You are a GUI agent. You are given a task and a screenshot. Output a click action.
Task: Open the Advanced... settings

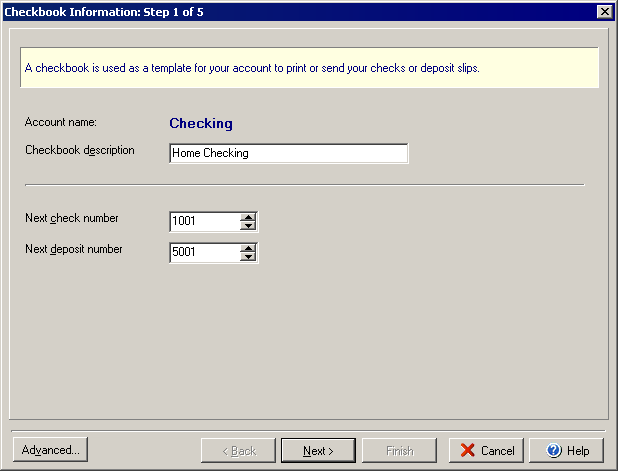50,450
